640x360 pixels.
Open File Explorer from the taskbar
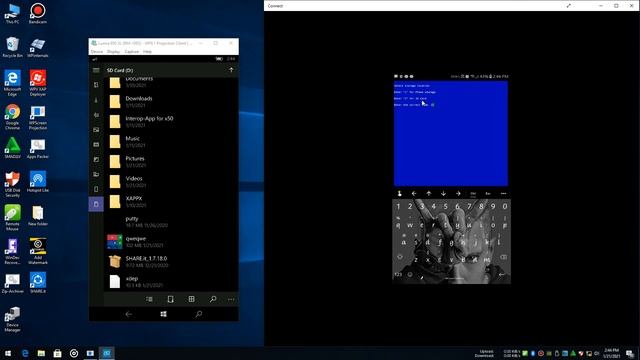[41, 353]
